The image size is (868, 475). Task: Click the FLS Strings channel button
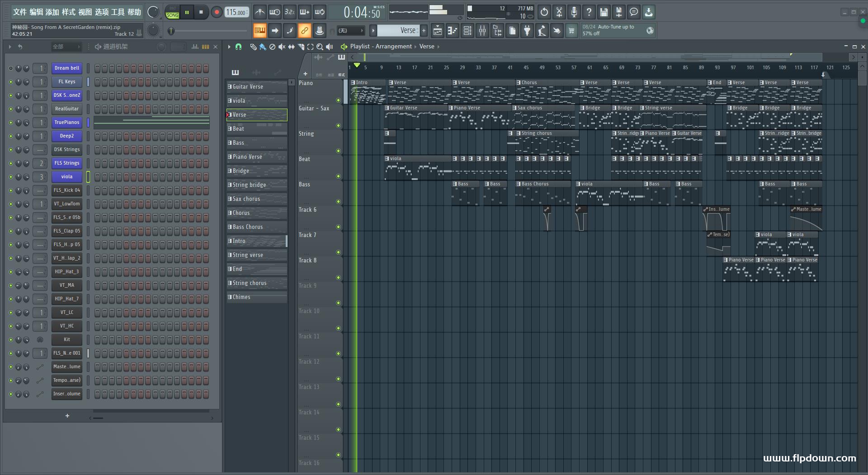pos(67,163)
